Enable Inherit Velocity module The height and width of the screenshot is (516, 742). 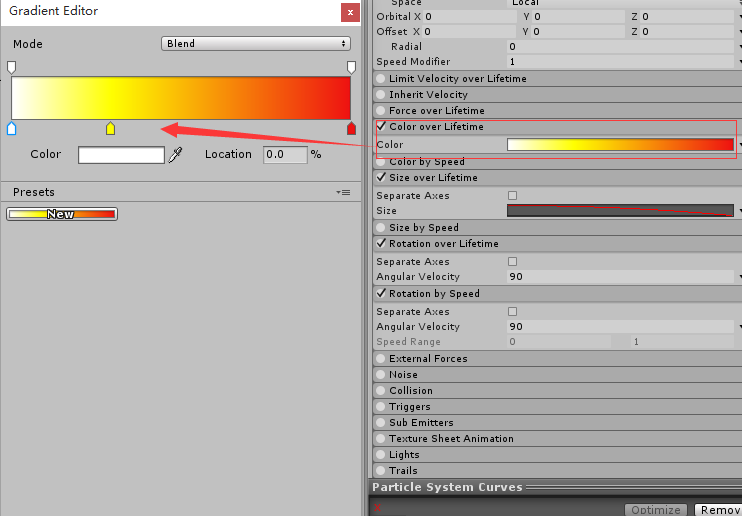(x=380, y=95)
